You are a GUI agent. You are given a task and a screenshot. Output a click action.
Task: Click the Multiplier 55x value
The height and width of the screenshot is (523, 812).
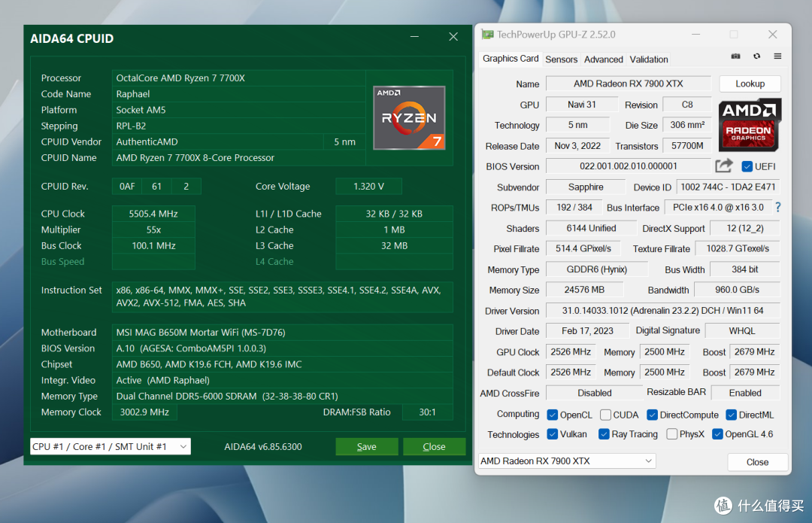coord(153,230)
